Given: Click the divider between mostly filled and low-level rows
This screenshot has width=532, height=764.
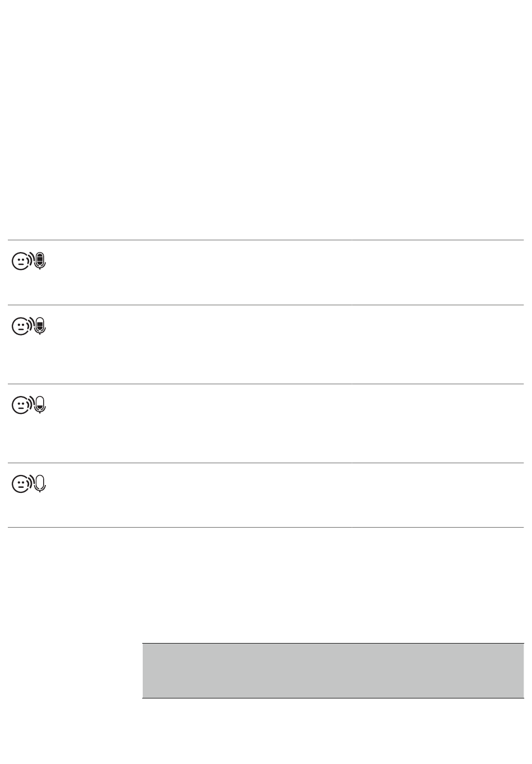Looking at the screenshot, I should (265, 384).
